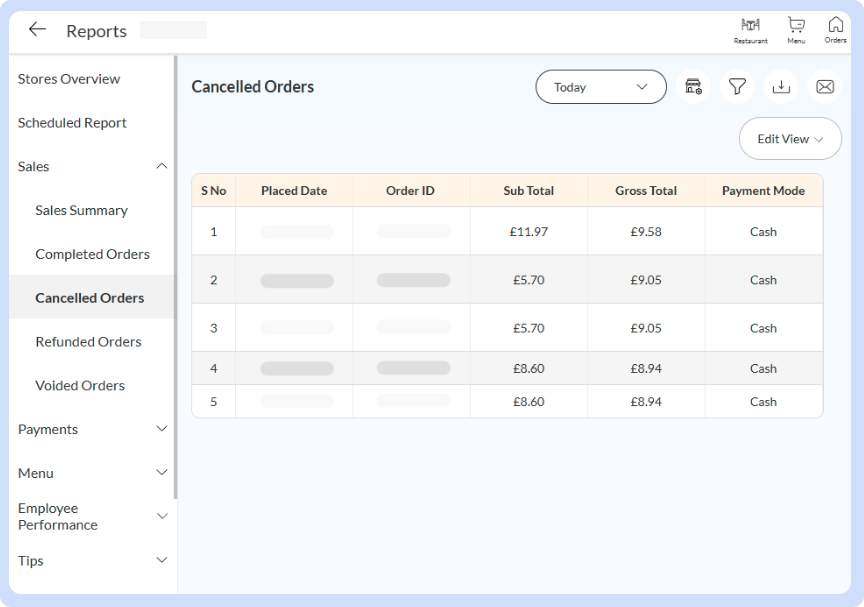The image size is (864, 607).
Task: Expand the Tips section
Action: 91,561
